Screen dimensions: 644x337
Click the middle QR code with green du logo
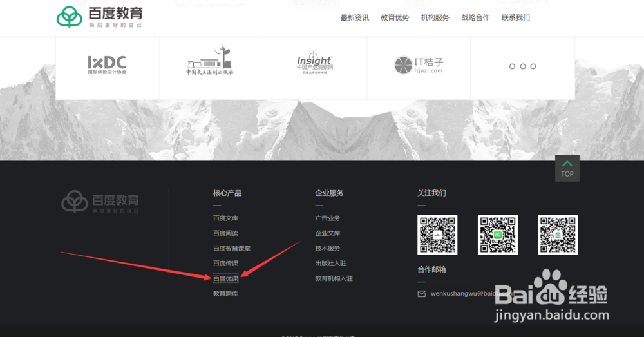point(498,235)
